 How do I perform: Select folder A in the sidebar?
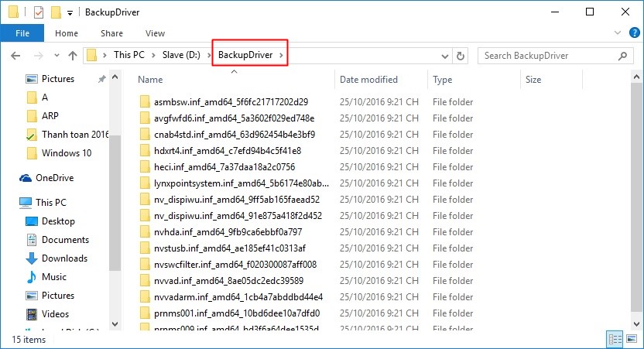pos(45,98)
